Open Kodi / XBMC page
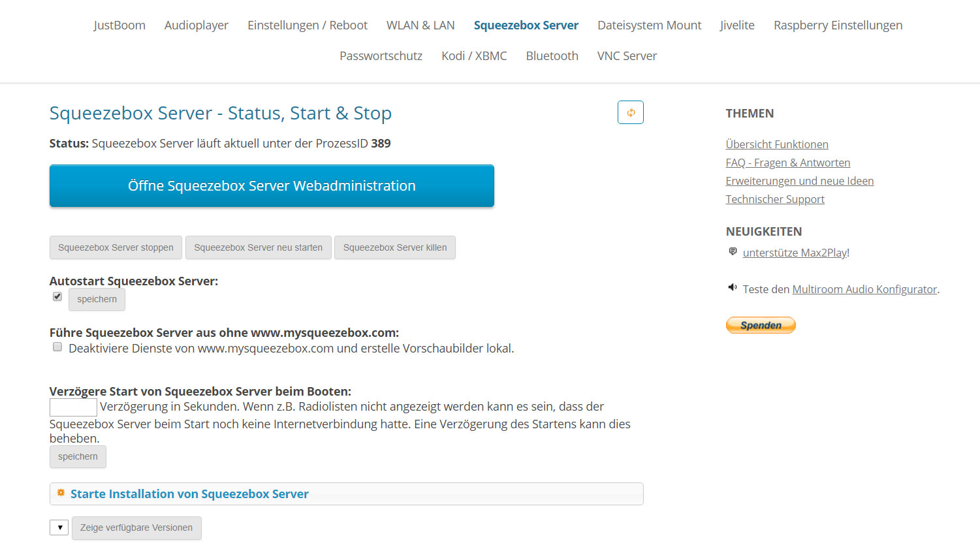The image size is (980, 551). pyautogui.click(x=474, y=56)
